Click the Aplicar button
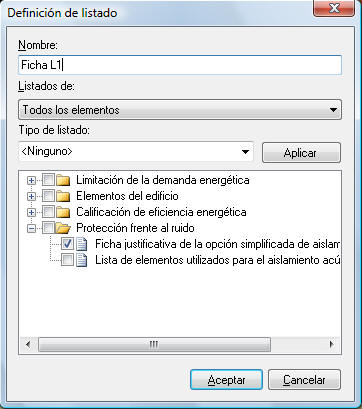This screenshot has width=362, height=409. (x=301, y=153)
